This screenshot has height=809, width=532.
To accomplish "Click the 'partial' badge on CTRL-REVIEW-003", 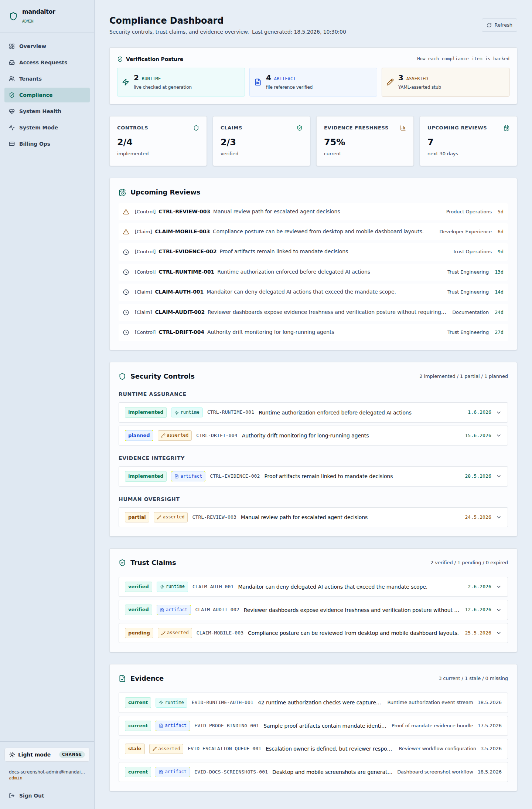I will coord(137,517).
